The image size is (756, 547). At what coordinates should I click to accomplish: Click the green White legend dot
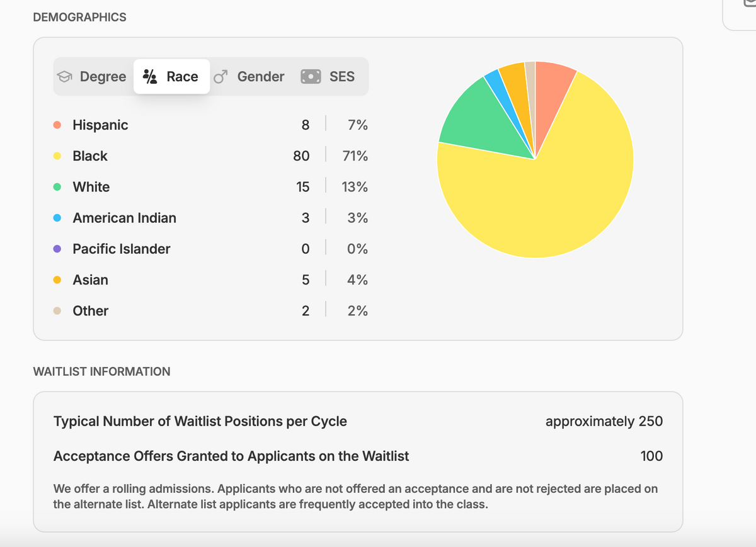[x=57, y=187]
